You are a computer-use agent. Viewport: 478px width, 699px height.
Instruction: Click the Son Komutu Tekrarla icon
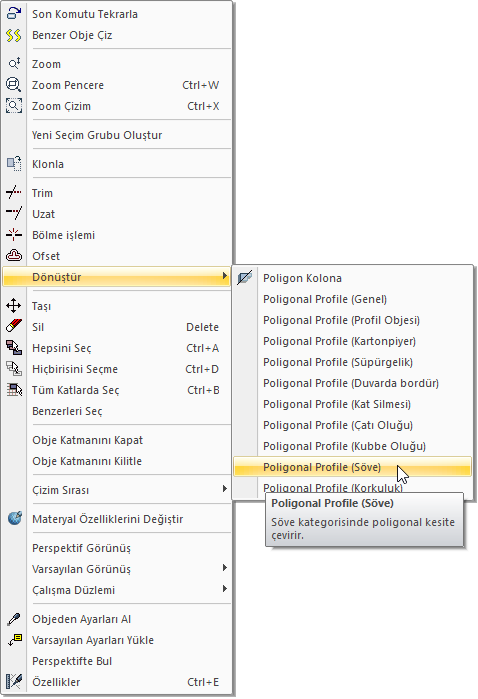(x=14, y=13)
